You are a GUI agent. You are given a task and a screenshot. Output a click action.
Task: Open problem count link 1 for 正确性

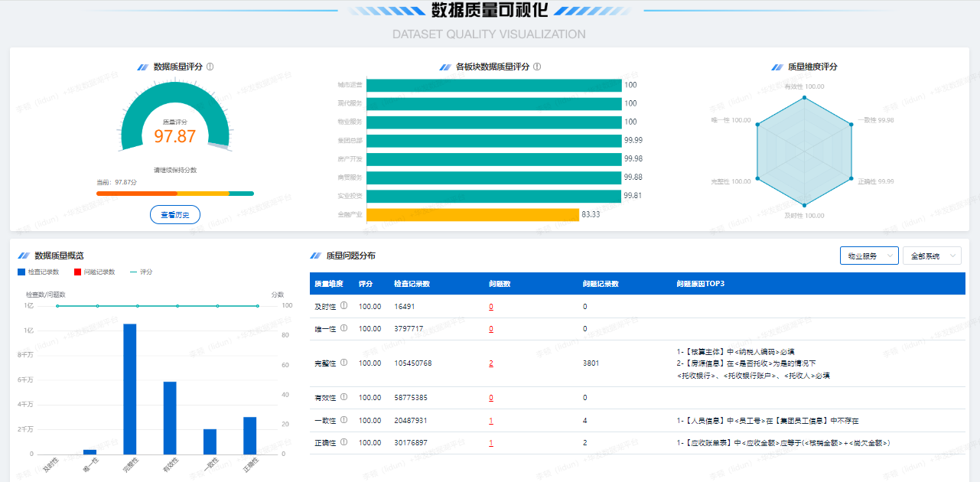point(491,443)
